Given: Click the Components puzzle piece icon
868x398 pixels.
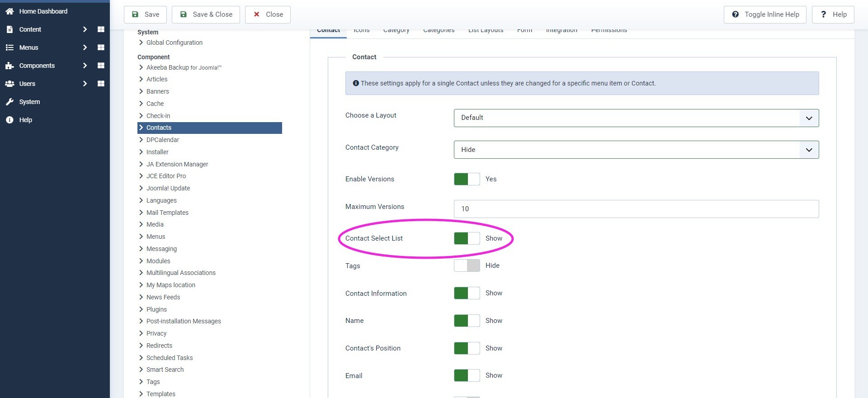Looking at the screenshot, I should pyautogui.click(x=9, y=66).
